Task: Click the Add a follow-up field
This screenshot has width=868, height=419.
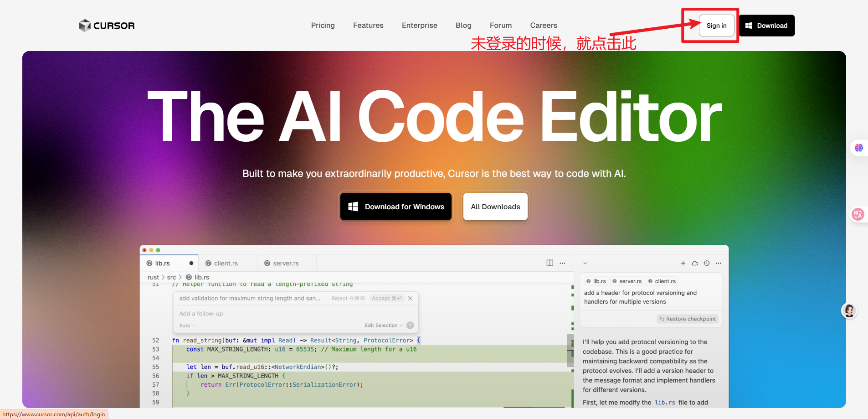Action: click(x=295, y=314)
